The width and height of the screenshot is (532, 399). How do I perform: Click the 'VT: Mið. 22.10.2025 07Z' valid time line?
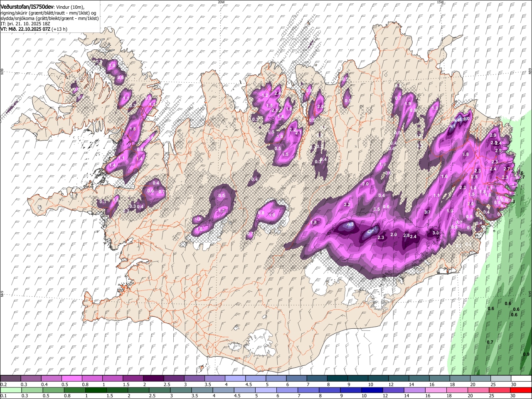pyautogui.click(x=26, y=29)
